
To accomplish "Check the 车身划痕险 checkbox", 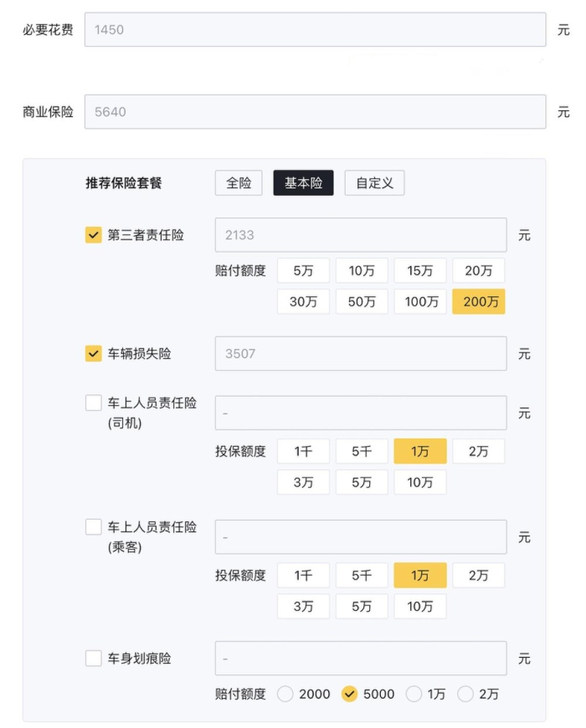I will point(94,658).
